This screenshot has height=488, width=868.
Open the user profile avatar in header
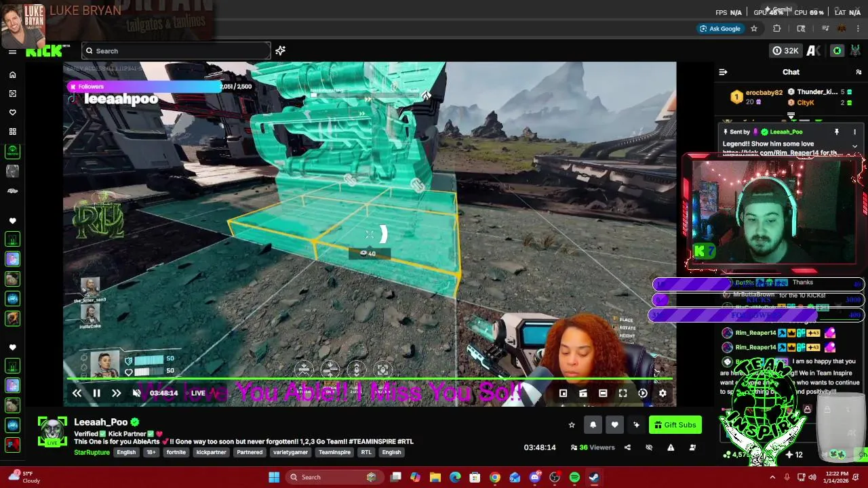(855, 51)
